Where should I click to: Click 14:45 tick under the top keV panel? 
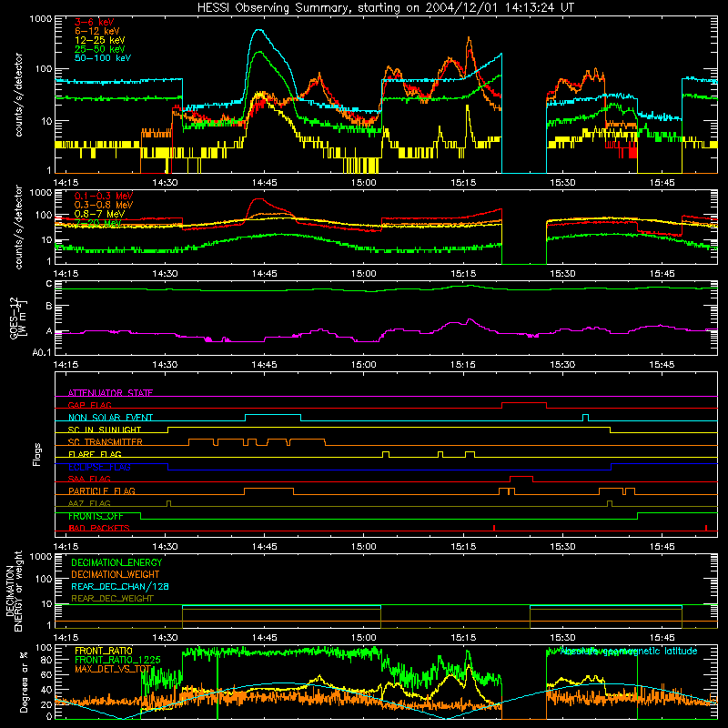click(264, 183)
